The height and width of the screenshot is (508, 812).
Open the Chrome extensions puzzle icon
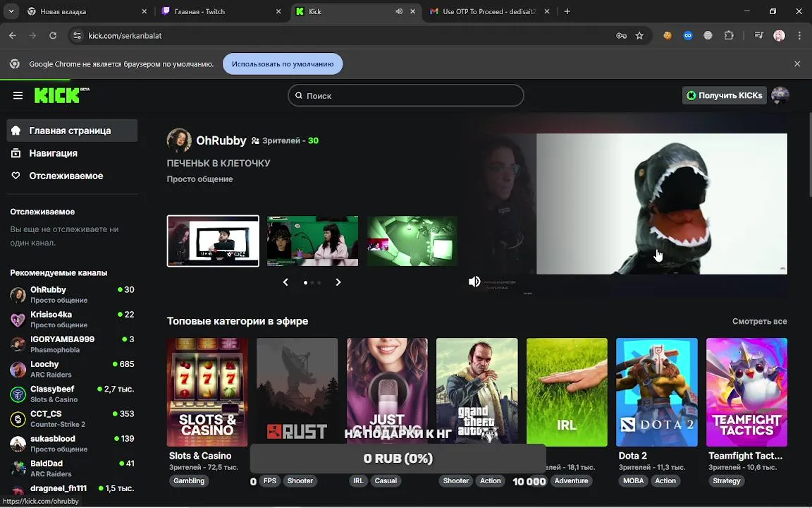pyautogui.click(x=729, y=35)
